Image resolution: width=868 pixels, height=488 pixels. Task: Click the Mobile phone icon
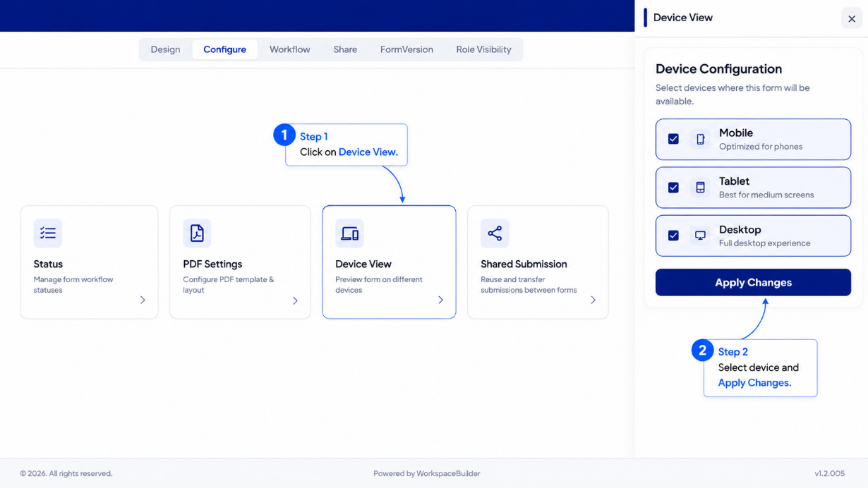coord(700,139)
